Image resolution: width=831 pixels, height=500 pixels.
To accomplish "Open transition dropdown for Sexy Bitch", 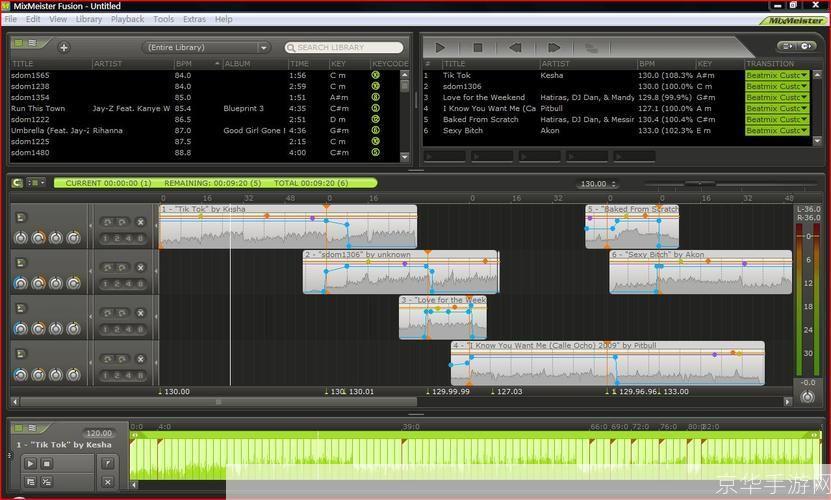I will coord(777,130).
